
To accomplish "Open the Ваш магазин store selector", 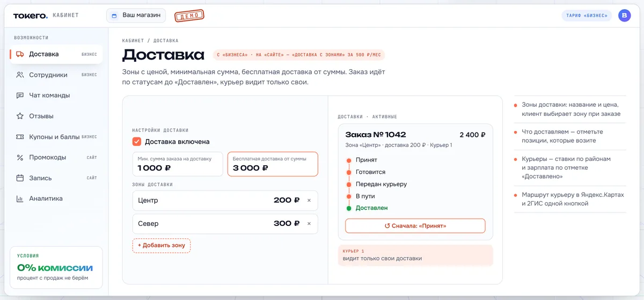I will [136, 16].
